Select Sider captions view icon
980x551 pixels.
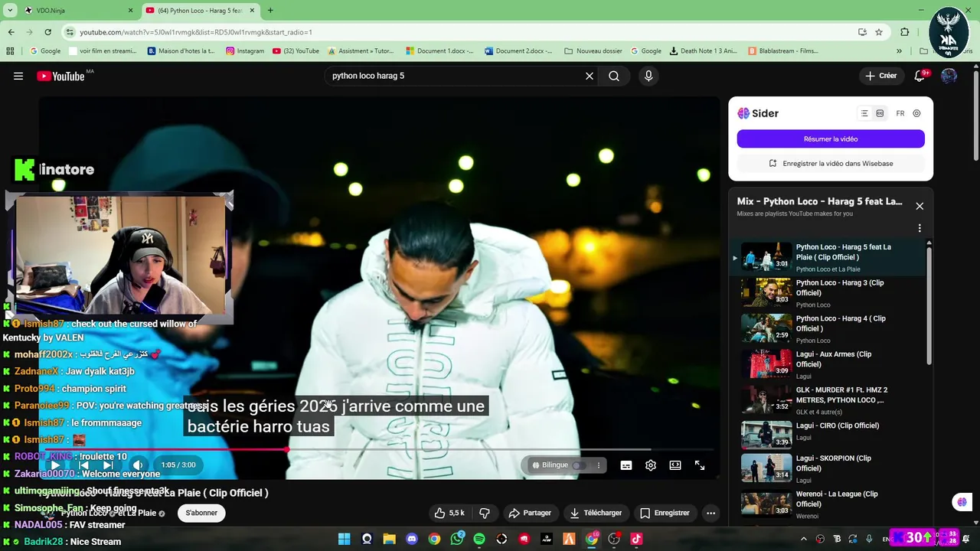[x=880, y=113]
